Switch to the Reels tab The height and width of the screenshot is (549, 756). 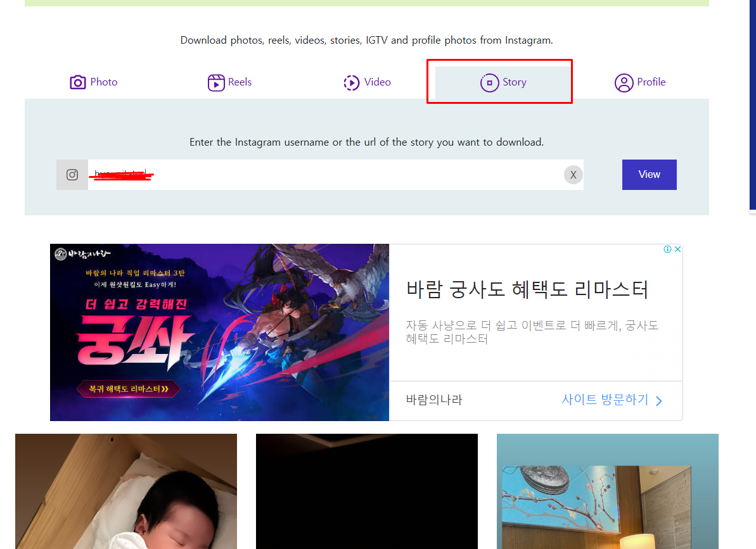(x=229, y=82)
